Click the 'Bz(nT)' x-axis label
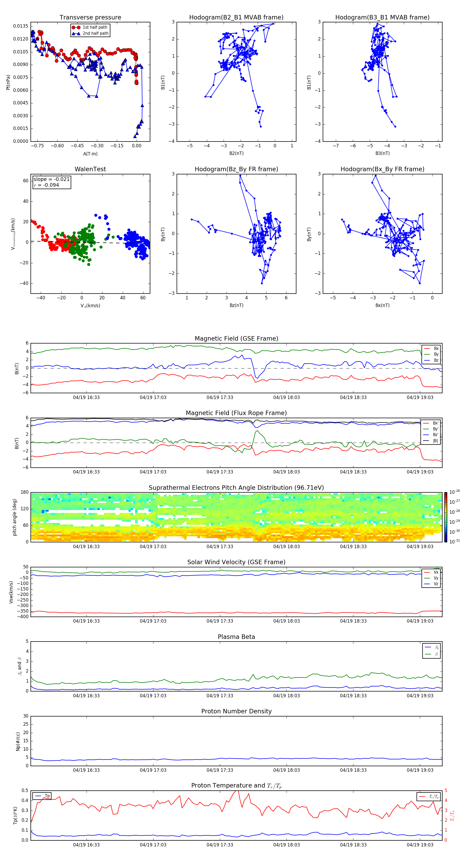The height and width of the screenshot is (868, 473). point(236,305)
